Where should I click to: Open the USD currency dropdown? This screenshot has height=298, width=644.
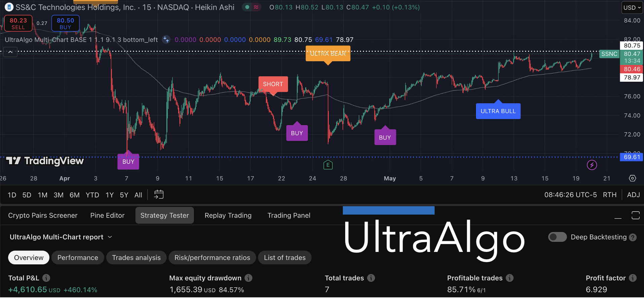[632, 7]
